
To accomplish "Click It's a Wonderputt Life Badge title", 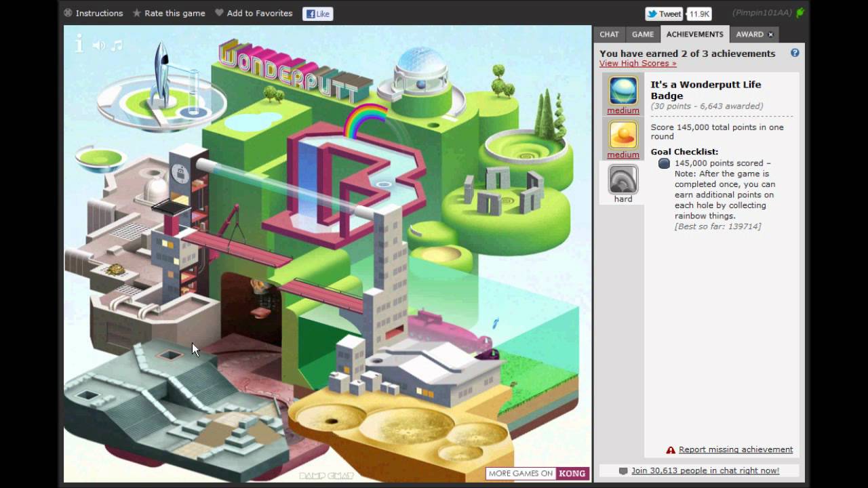I will (706, 90).
